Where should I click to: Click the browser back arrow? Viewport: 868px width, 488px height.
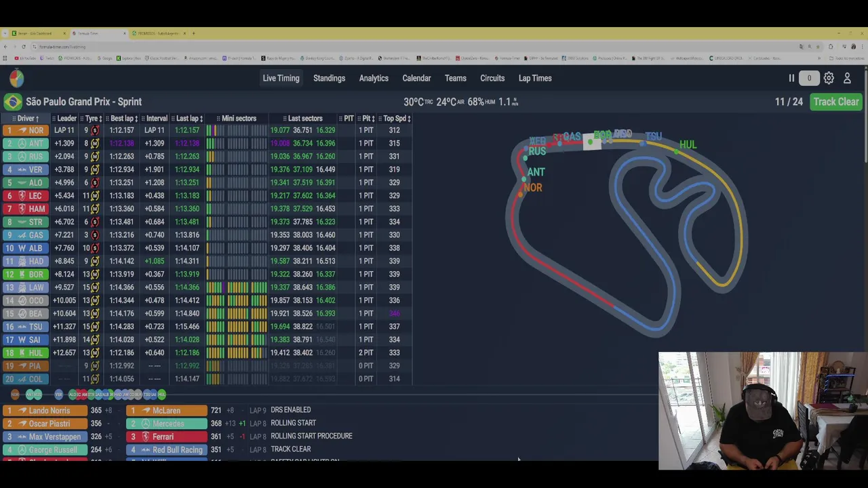tap(5, 47)
